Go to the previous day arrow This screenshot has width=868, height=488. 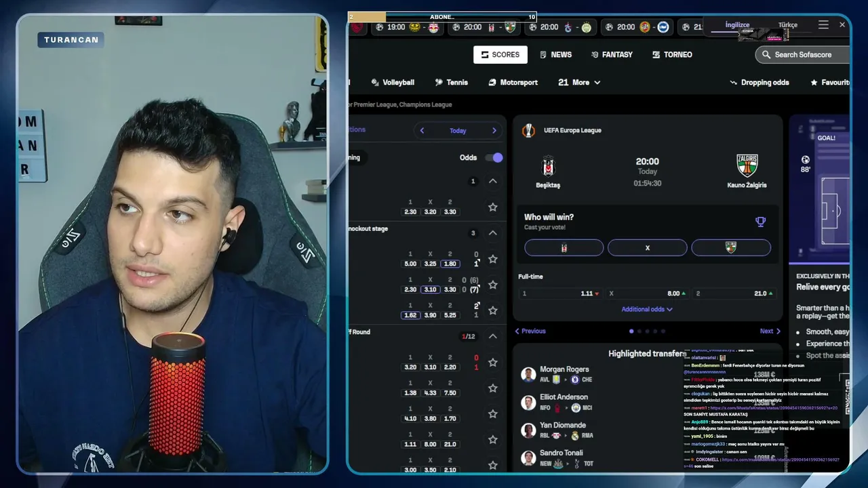coord(422,131)
